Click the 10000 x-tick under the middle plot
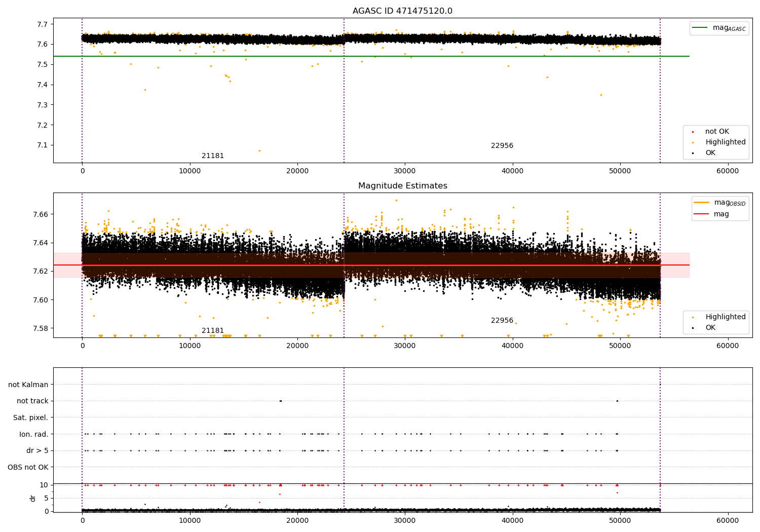Viewport: 760px width, 532px height. click(x=189, y=346)
